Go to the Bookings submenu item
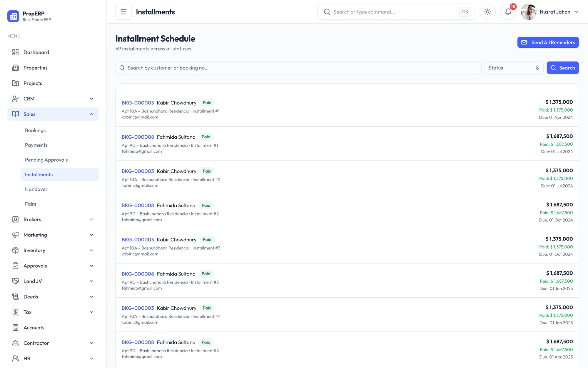The width and height of the screenshot is (588, 368). [60, 130]
